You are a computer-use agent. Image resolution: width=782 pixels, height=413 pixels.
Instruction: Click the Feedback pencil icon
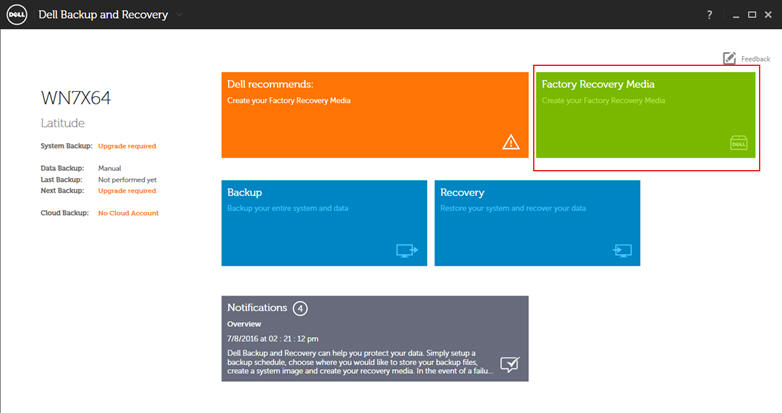[x=729, y=58]
